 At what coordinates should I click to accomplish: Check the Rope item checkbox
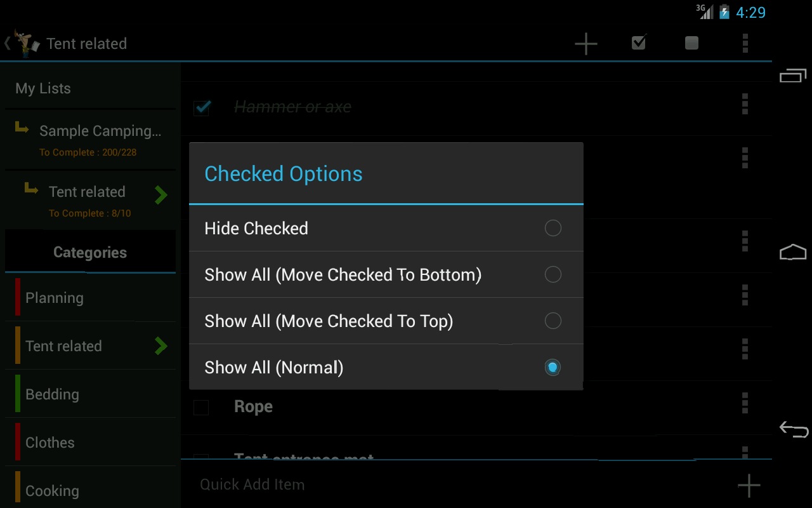tap(201, 407)
